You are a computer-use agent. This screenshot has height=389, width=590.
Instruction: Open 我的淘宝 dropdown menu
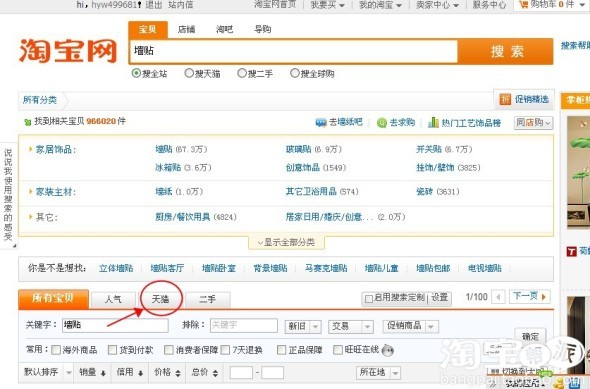[380, 5]
